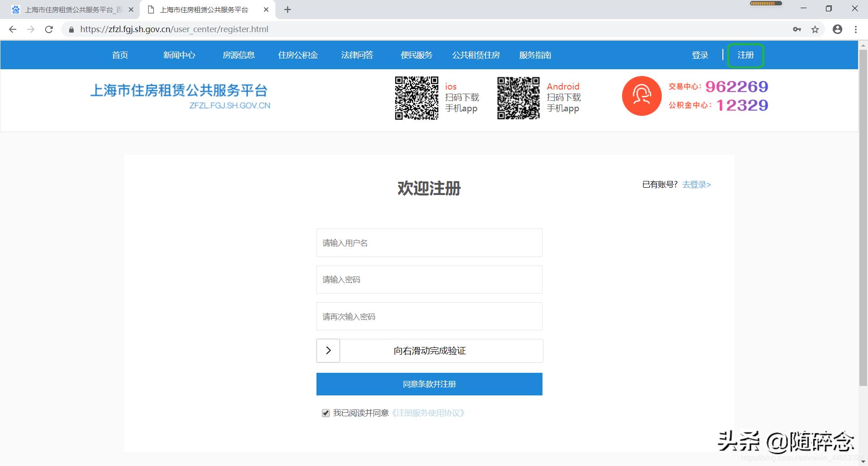Screen dimensions: 868x466
Task: Uncheck the 我已阅读并同意 agreement checkbox
Action: pyautogui.click(x=325, y=413)
